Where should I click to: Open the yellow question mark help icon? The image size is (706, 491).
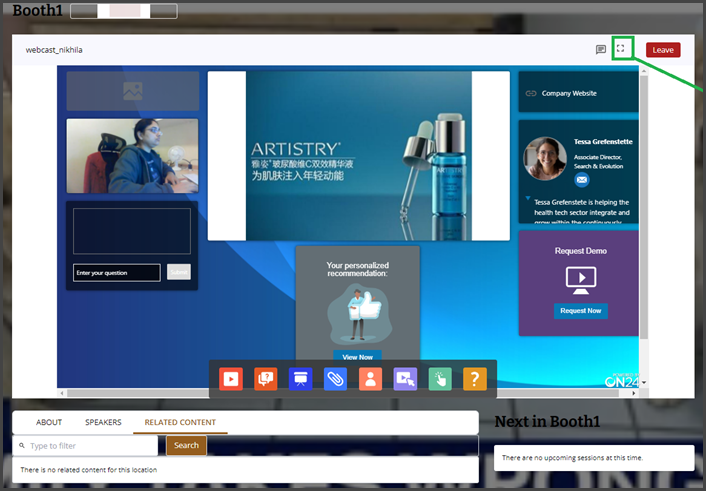475,379
